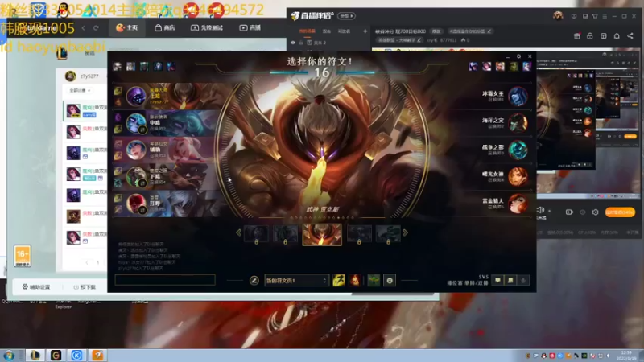Open notifications bell in streaming tool

point(617,36)
